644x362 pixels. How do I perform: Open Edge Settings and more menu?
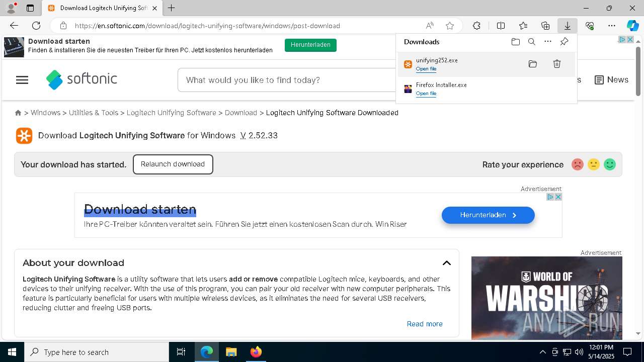[x=612, y=26]
